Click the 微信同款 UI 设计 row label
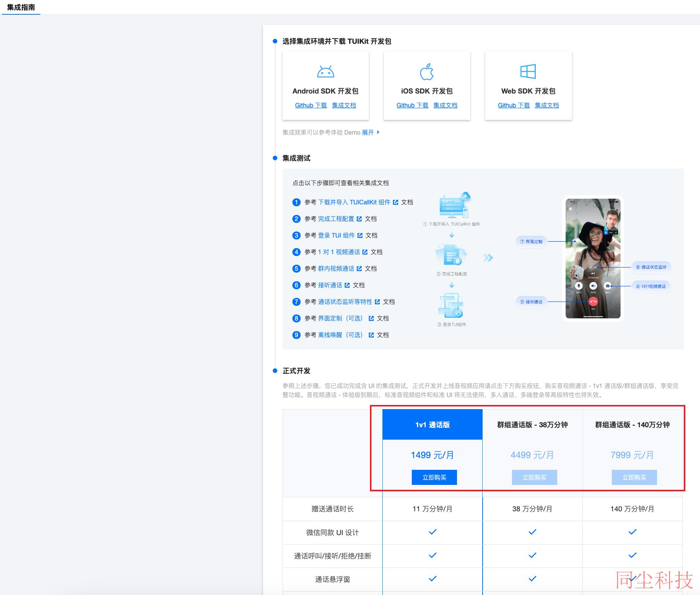This screenshot has height=595, width=700. 333,532
